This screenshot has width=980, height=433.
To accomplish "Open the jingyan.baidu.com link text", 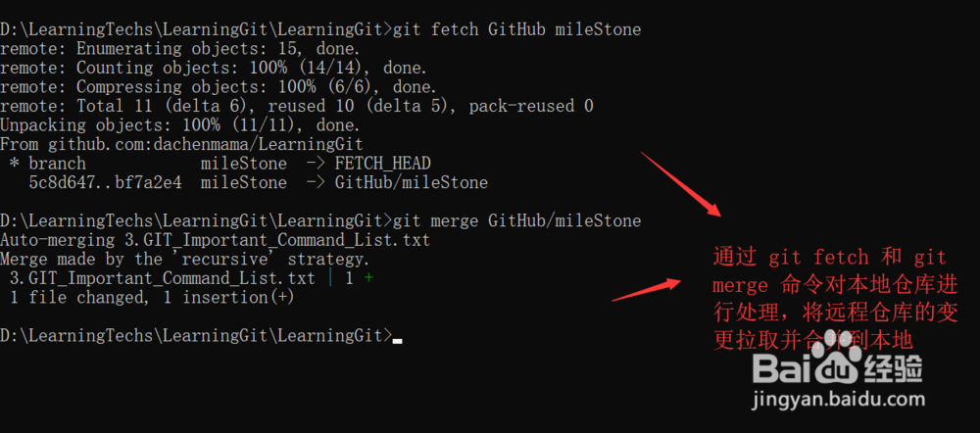I will 839,399.
